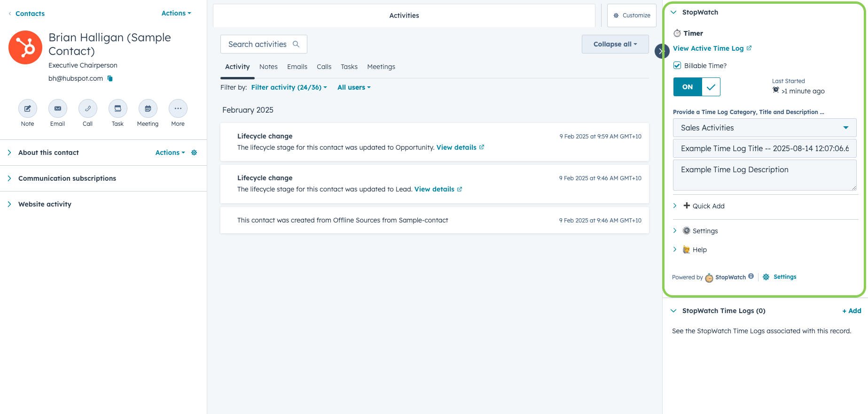
Task: Click the Example Time Log Title field
Action: click(765, 148)
